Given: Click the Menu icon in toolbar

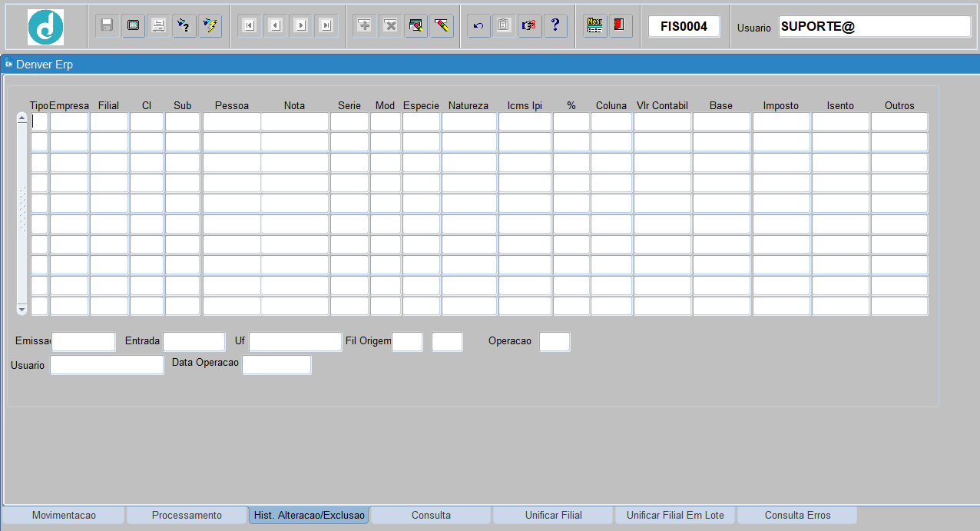Looking at the screenshot, I should point(594,25).
